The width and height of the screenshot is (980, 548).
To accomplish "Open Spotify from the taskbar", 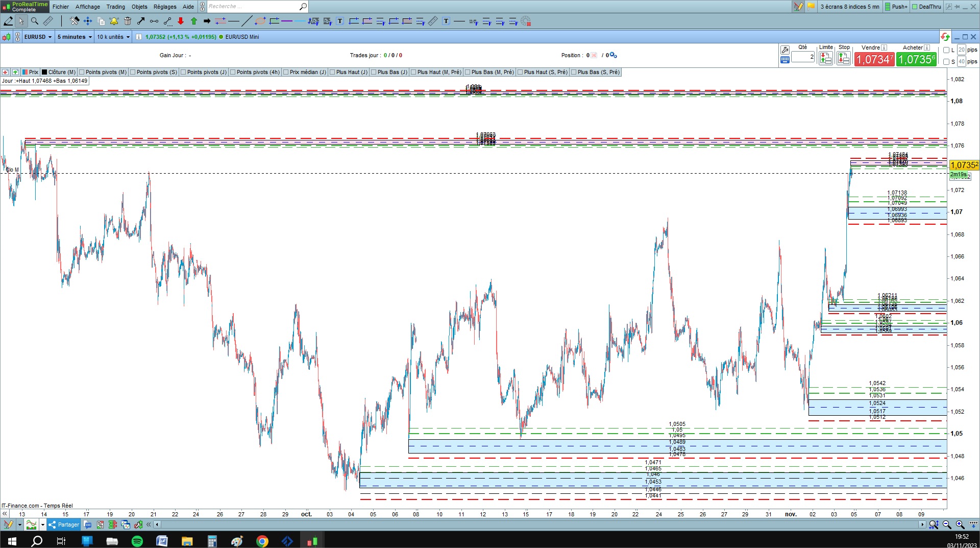I will tap(137, 541).
